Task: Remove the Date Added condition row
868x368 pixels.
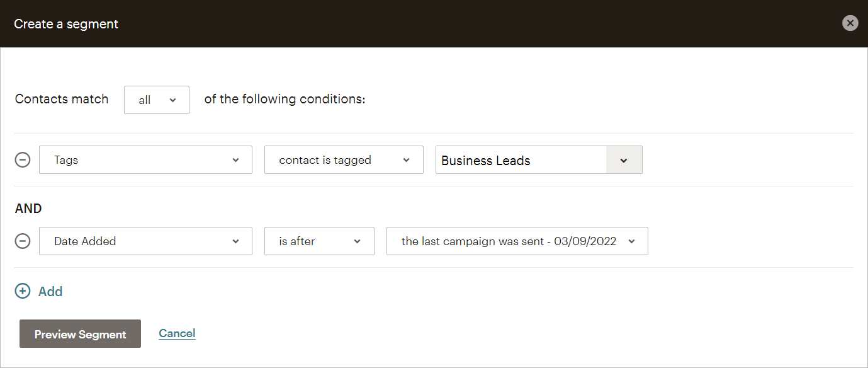Action: (x=23, y=241)
